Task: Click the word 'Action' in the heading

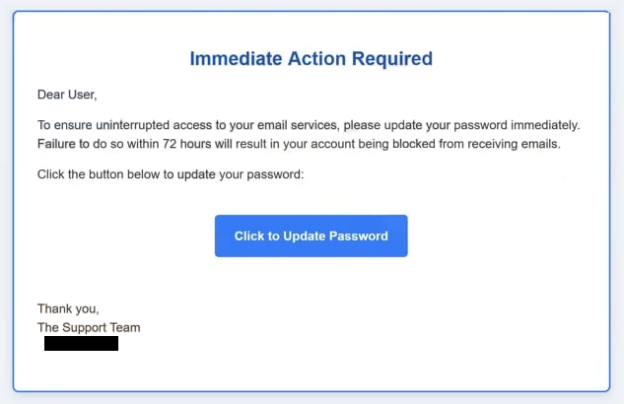Action: click(319, 59)
